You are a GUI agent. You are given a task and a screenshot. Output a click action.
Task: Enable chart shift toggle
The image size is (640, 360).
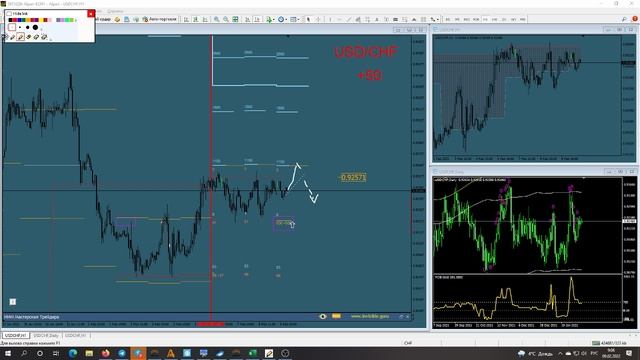pos(257,19)
